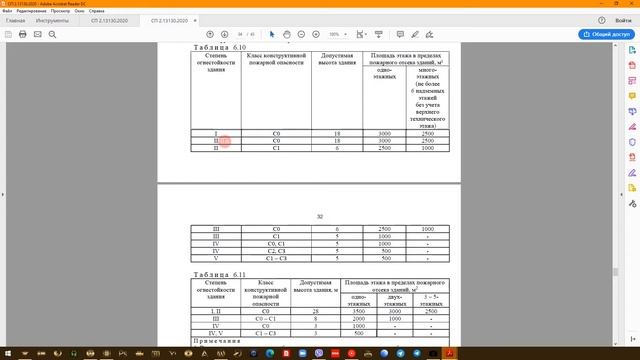Screen dimensions: 640x360
Task: Add a sticky note comment
Action: [x=400, y=34]
